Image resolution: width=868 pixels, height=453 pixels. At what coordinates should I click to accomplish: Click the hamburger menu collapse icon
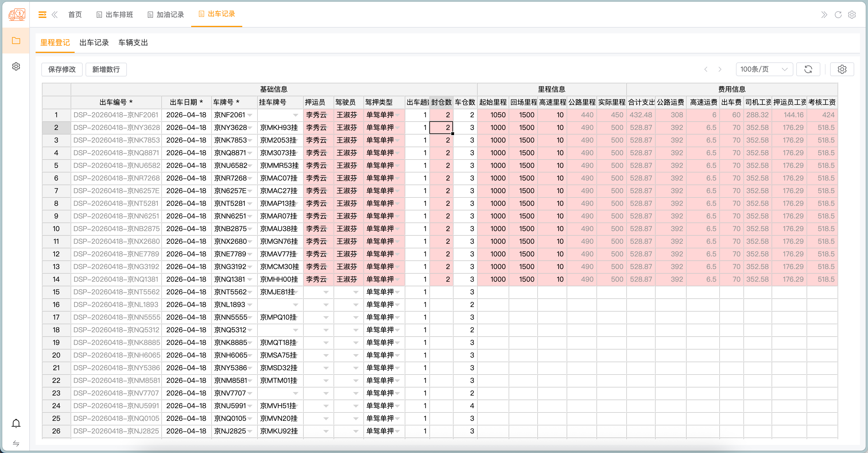[x=42, y=14]
